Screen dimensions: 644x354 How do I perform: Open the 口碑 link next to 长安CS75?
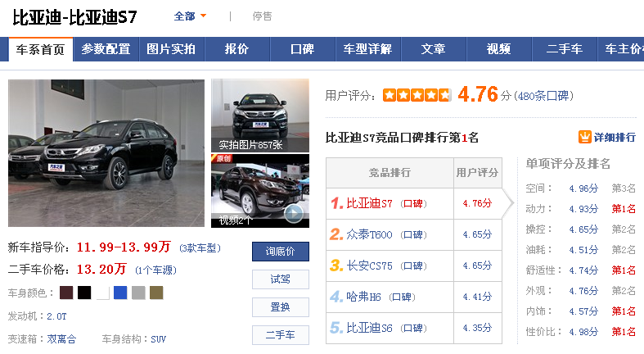tap(413, 266)
